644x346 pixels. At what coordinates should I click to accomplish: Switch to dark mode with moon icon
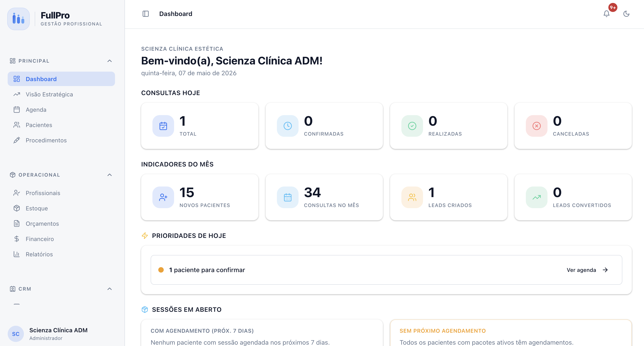(x=626, y=14)
